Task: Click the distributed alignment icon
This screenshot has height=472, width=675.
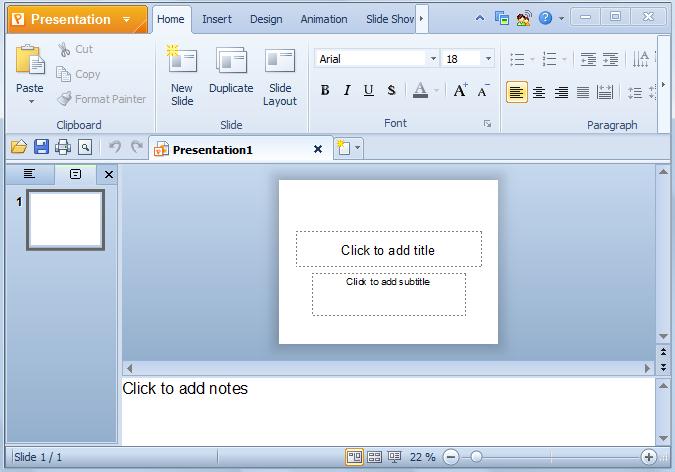Action: click(605, 92)
